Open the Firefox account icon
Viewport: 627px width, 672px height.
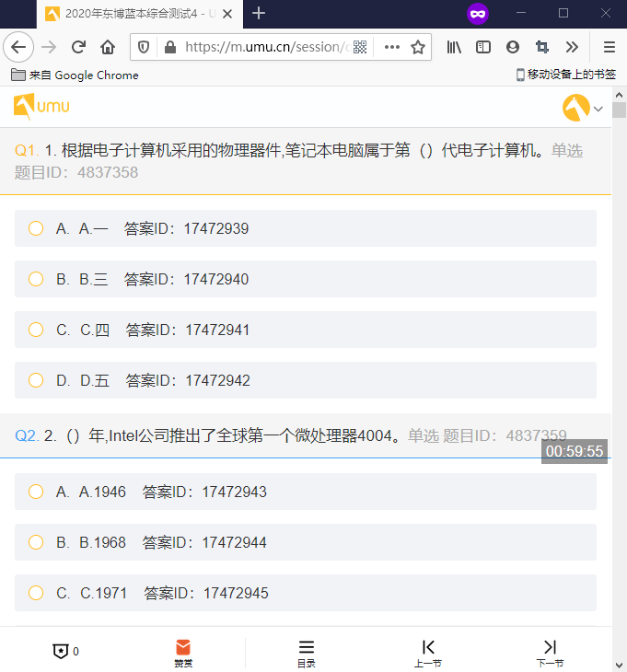(513, 47)
